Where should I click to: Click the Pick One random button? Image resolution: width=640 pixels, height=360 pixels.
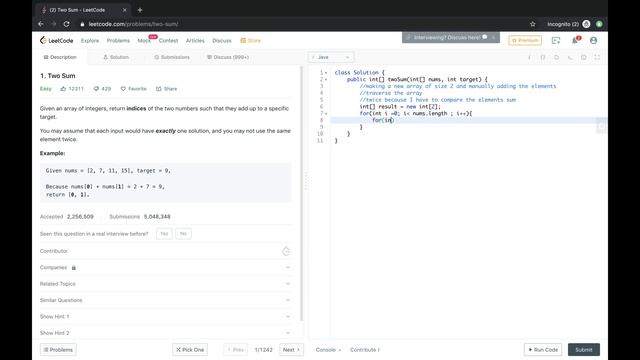coord(190,350)
